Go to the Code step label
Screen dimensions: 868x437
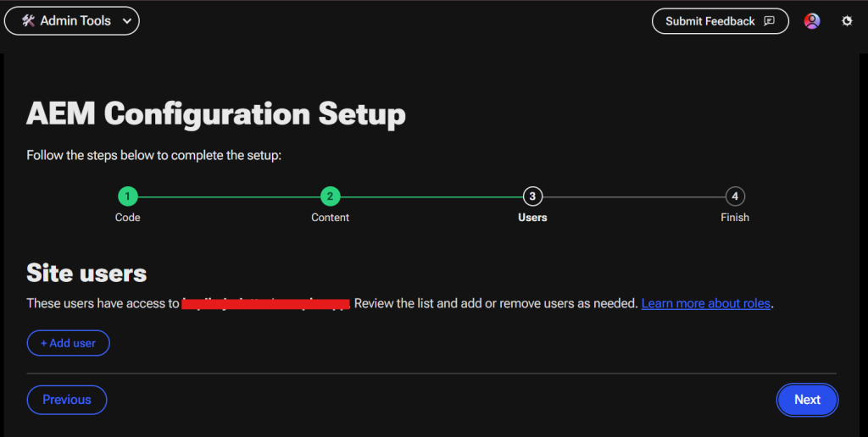click(127, 218)
